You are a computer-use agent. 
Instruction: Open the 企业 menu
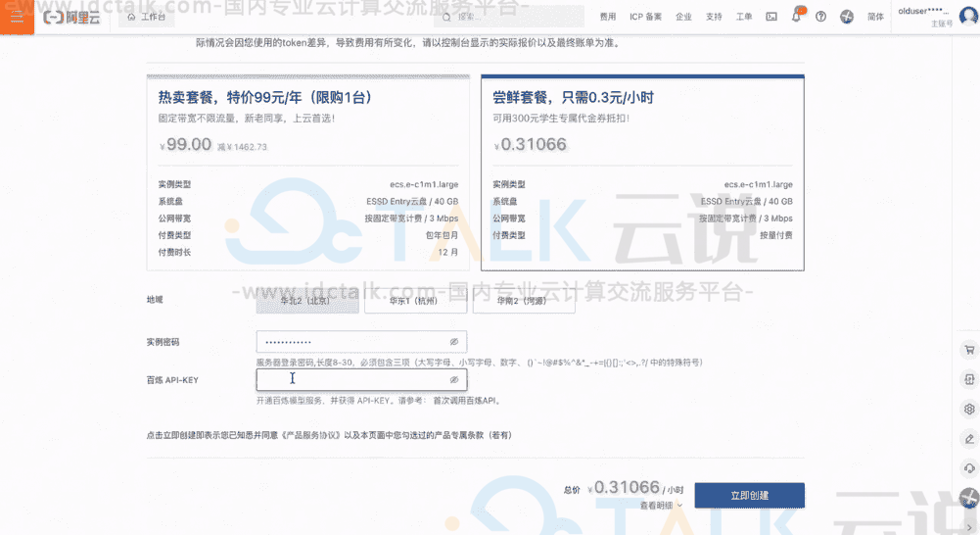[x=683, y=17]
